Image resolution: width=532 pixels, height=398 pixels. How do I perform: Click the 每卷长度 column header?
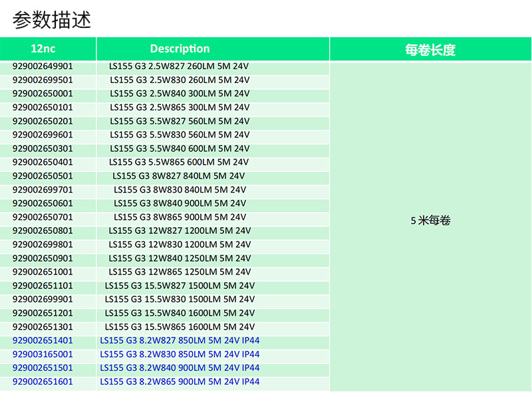(x=430, y=49)
